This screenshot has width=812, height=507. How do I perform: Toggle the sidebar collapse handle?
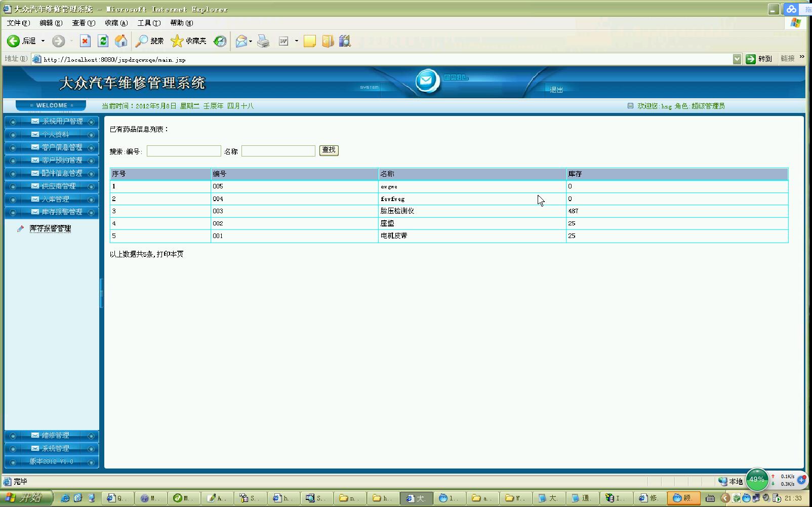tap(101, 293)
